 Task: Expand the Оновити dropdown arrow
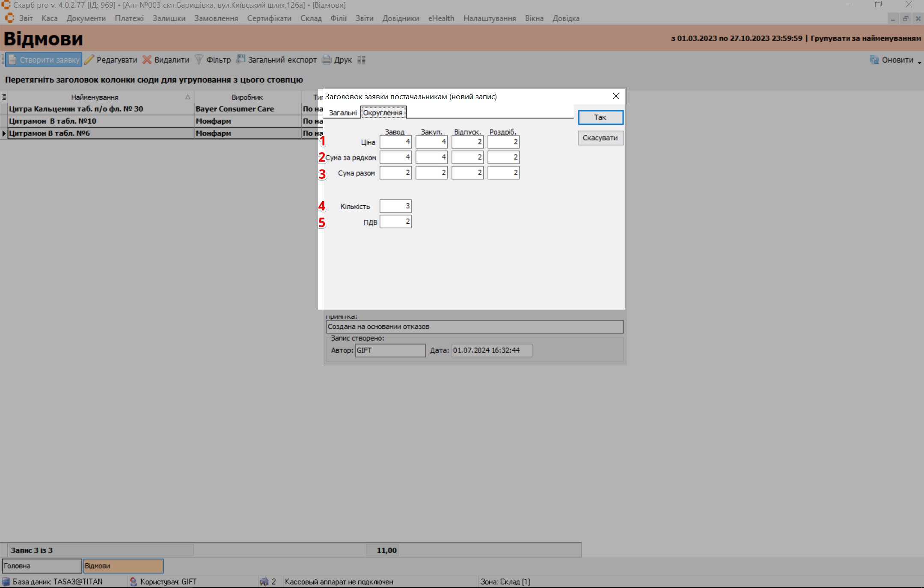tap(919, 62)
